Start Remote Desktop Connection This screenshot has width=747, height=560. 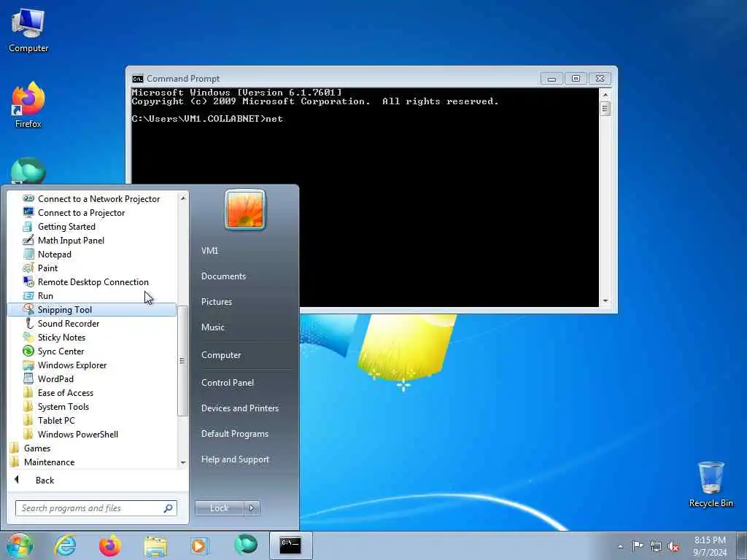click(91, 282)
